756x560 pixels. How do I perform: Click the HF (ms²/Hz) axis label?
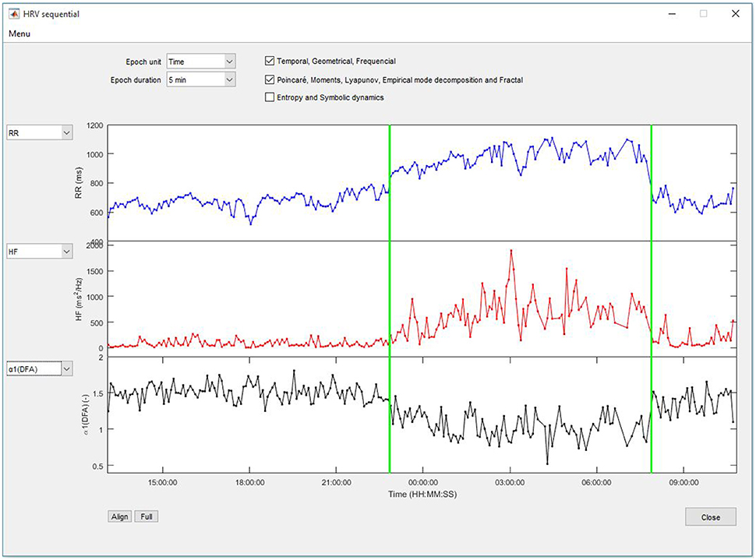[79, 299]
